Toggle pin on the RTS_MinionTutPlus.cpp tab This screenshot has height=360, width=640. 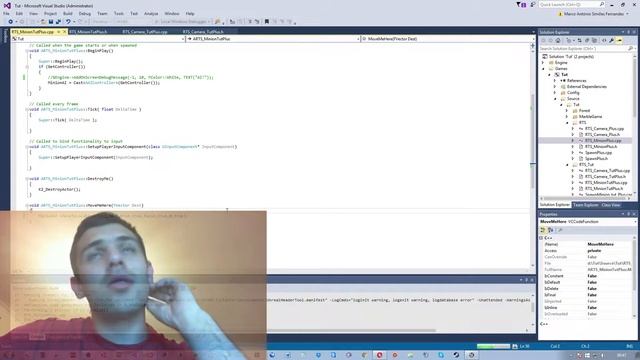pos(58,31)
